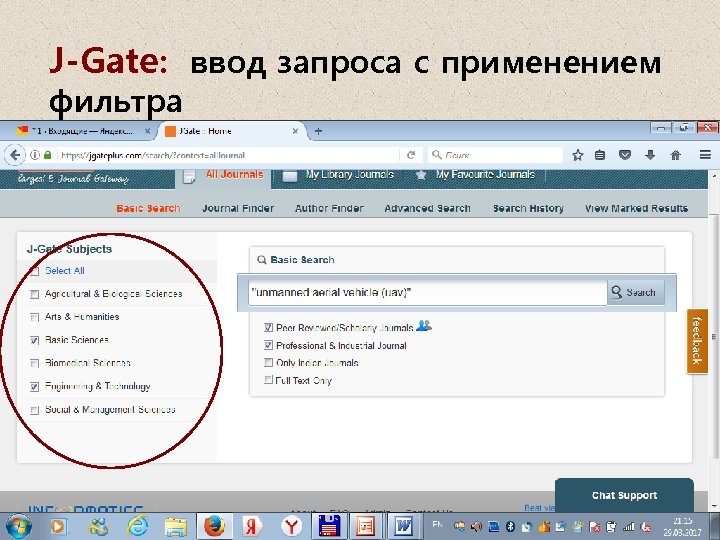Open Search History
The image size is (720, 540).
528,208
